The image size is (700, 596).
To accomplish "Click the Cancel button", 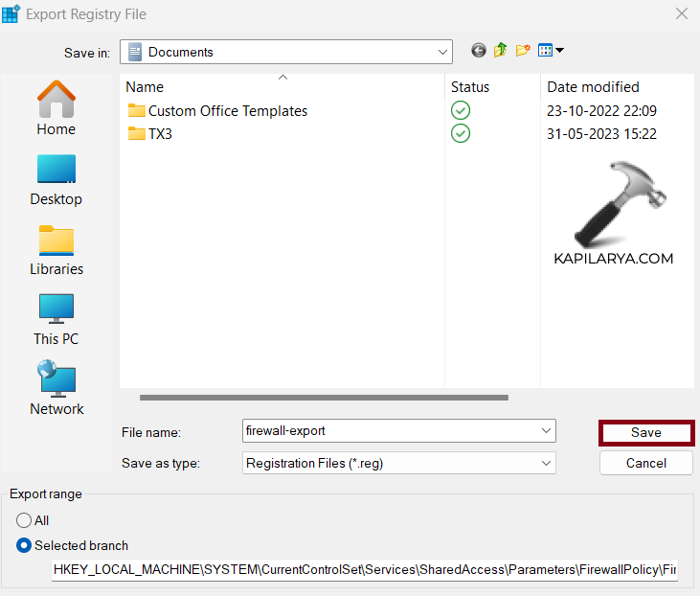I will (x=646, y=463).
